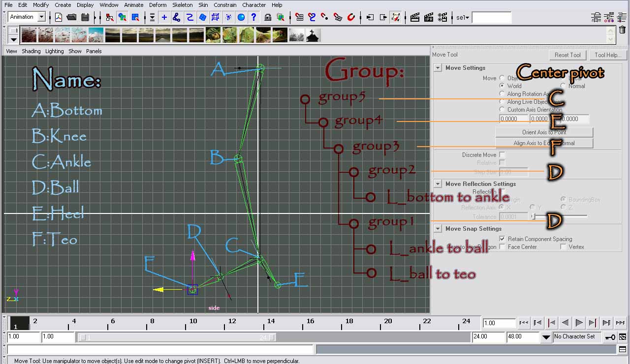630x364 pixels.
Task: Click the Tool Help button
Action: 608,55
